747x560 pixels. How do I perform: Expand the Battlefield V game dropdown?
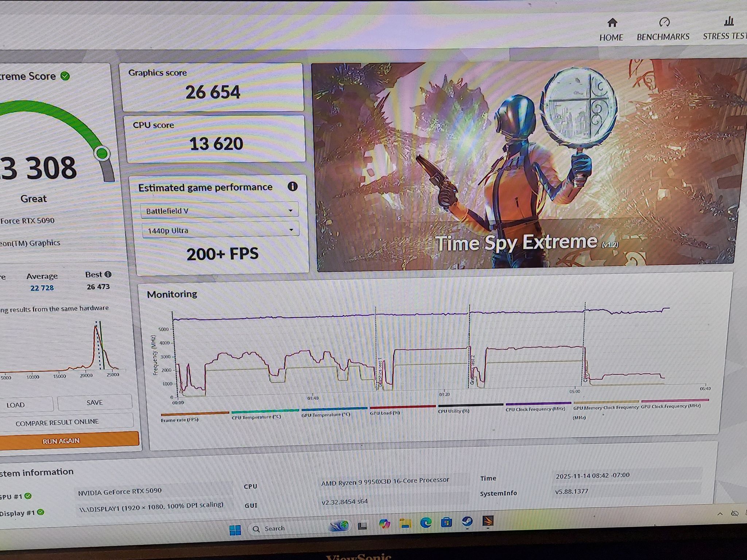coord(219,211)
